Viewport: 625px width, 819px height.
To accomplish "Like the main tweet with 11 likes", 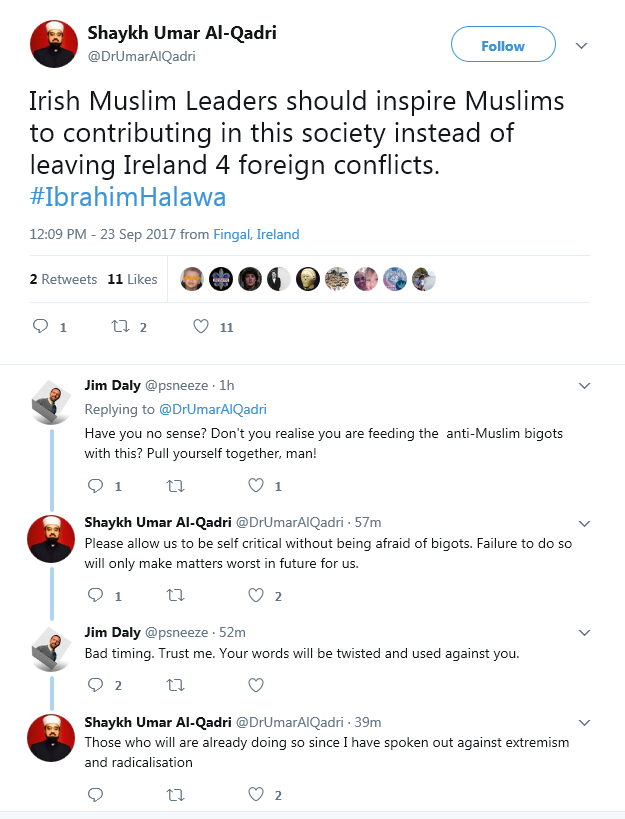I will [x=201, y=326].
